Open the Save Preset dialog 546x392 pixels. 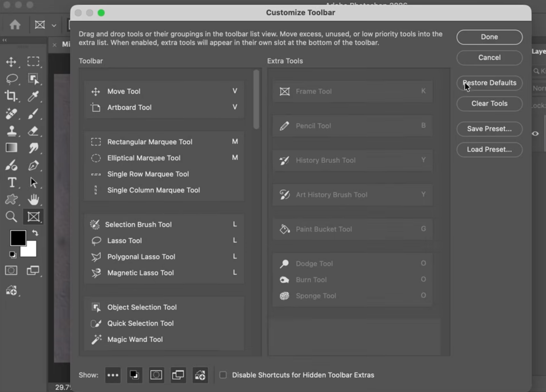coord(489,129)
